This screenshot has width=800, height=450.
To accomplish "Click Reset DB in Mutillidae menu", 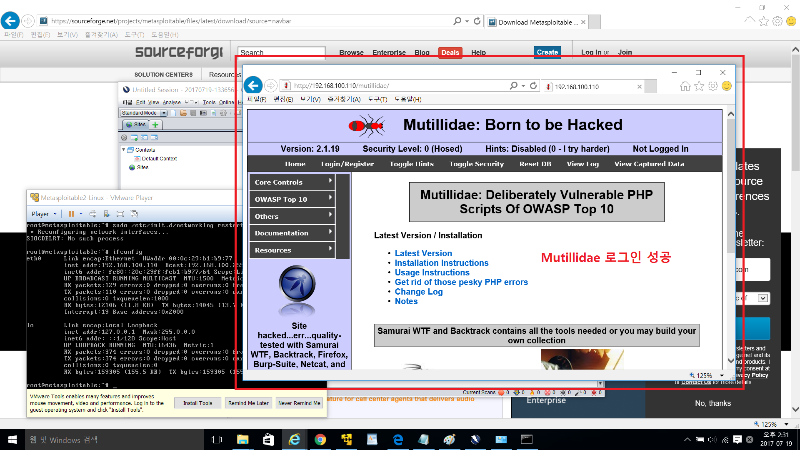I will (x=535, y=164).
